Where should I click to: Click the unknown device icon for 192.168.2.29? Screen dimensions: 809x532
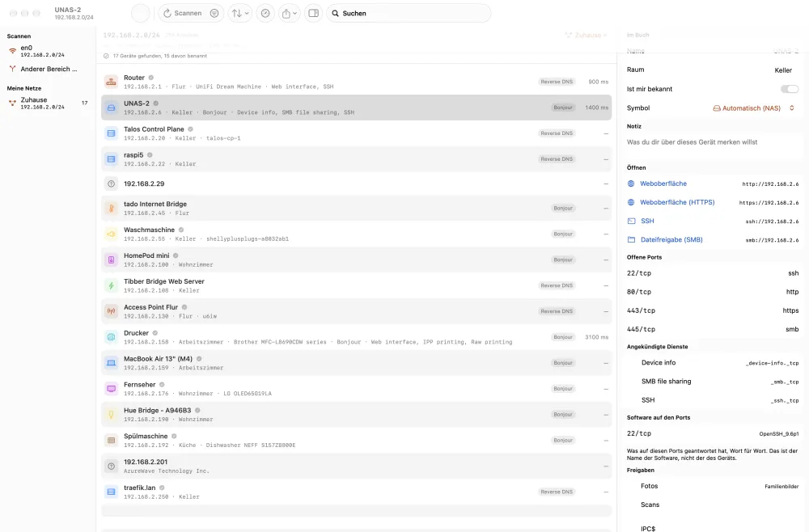point(111,184)
